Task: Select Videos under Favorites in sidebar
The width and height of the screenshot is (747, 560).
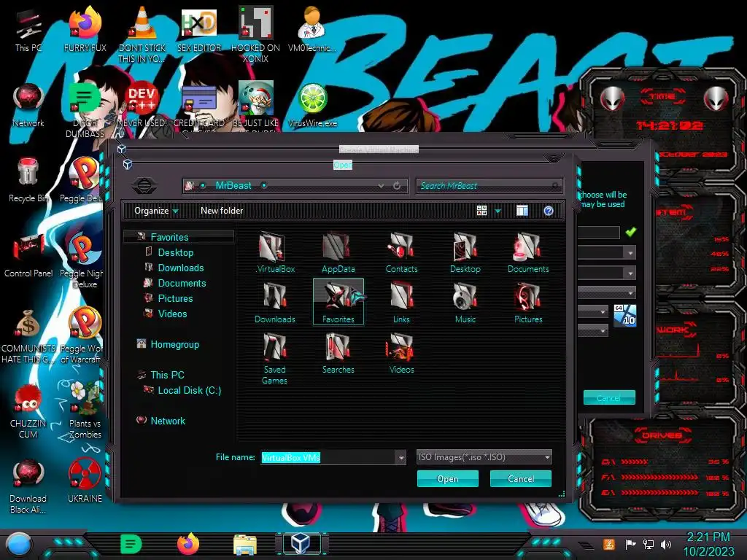Action: click(172, 314)
